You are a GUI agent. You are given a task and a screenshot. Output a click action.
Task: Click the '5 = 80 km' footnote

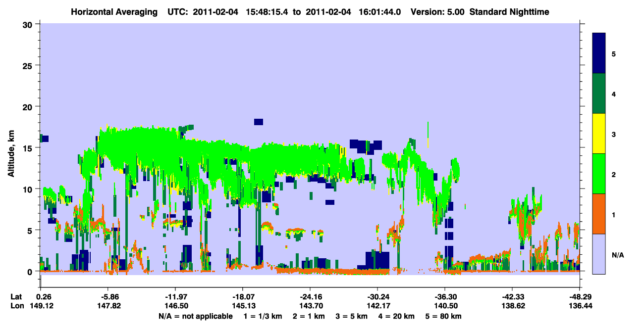444,316
